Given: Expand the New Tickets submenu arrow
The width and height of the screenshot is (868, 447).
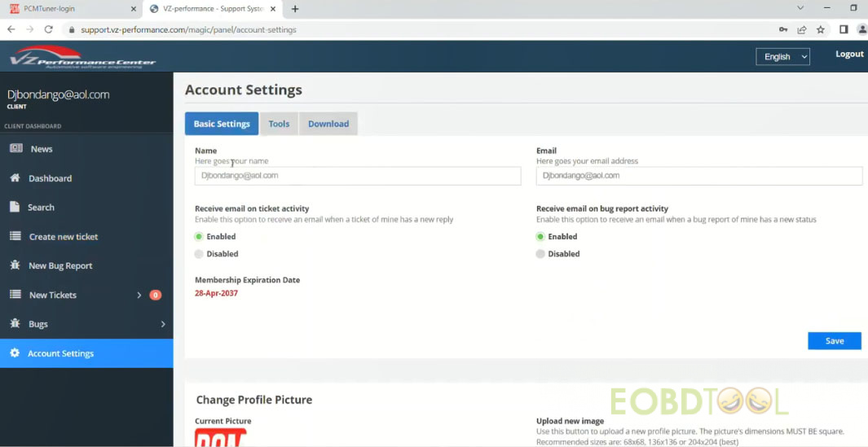Looking at the screenshot, I should [x=139, y=295].
